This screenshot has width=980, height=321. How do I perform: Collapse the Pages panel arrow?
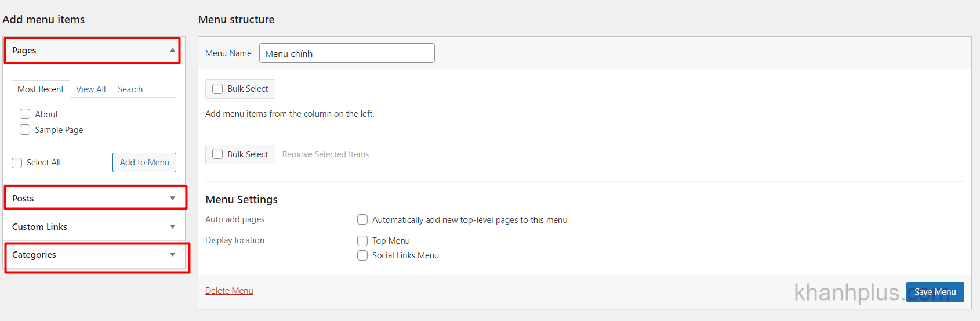(172, 50)
